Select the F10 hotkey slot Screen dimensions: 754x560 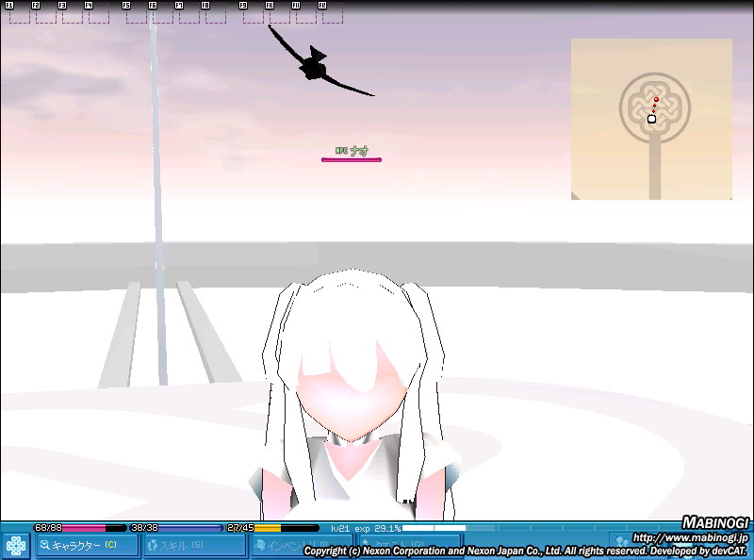pos(279,13)
